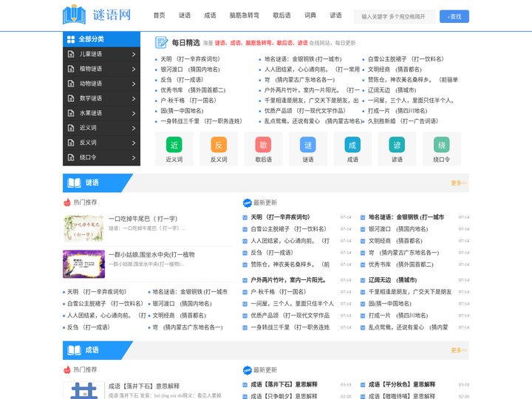Open the green 绕口令 shortcut icon
Image resolution: width=532 pixels, height=399 pixels.
441,145
